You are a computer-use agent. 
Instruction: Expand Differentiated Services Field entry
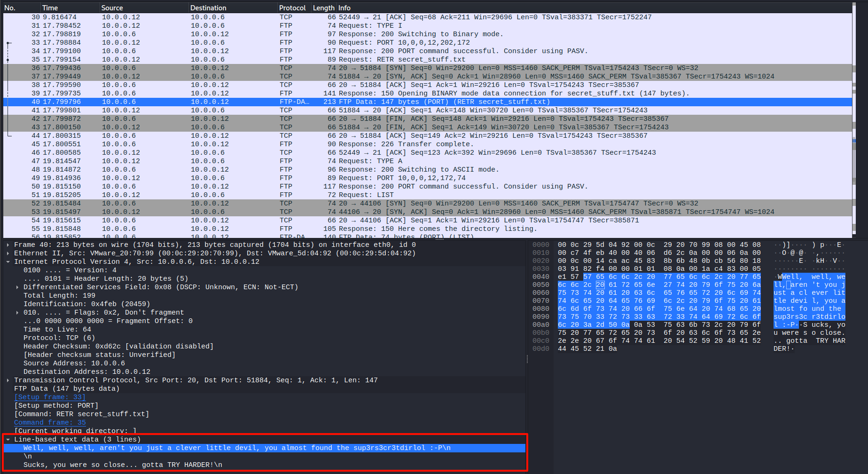pos(17,287)
